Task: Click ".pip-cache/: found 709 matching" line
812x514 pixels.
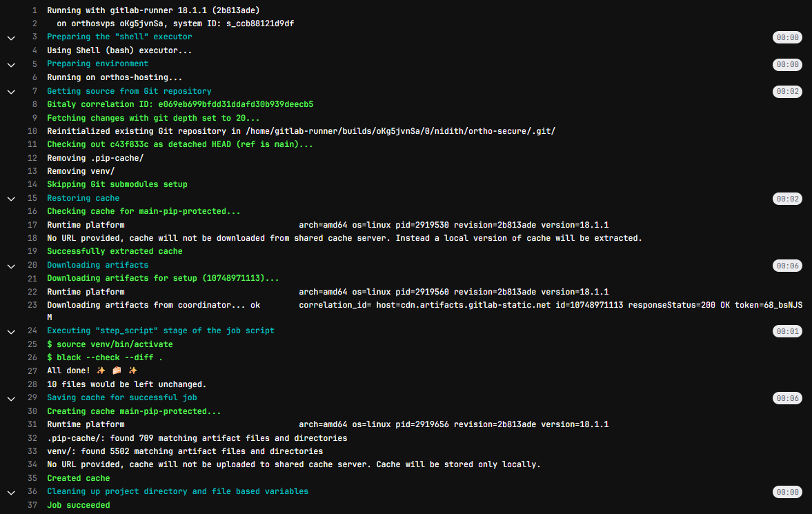Action: click(x=197, y=438)
